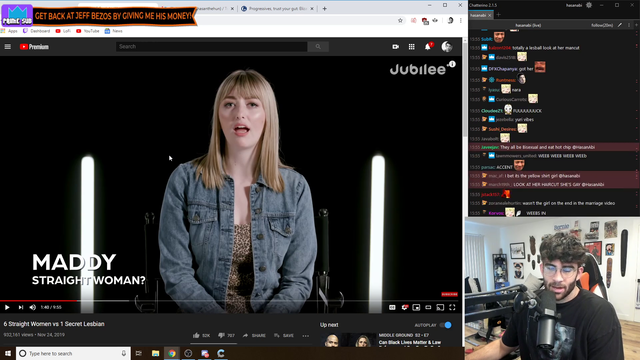Dislike the video with 707 dislikes

pos(226,336)
